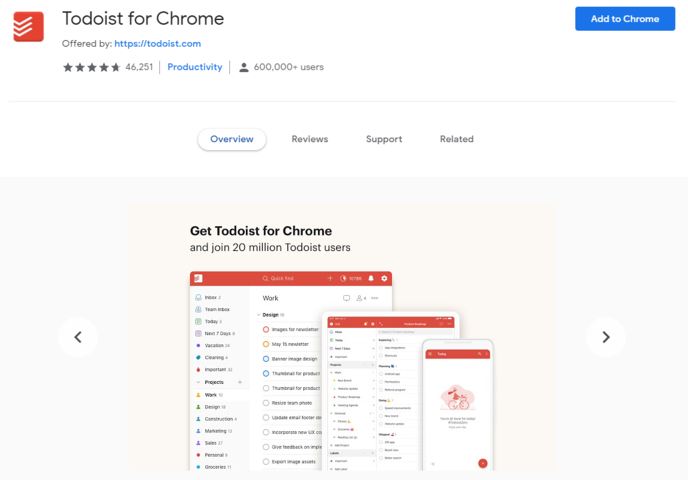Image resolution: width=688 pixels, height=480 pixels.
Task: Click Groceries project in preview sidebar
Action: [213, 467]
